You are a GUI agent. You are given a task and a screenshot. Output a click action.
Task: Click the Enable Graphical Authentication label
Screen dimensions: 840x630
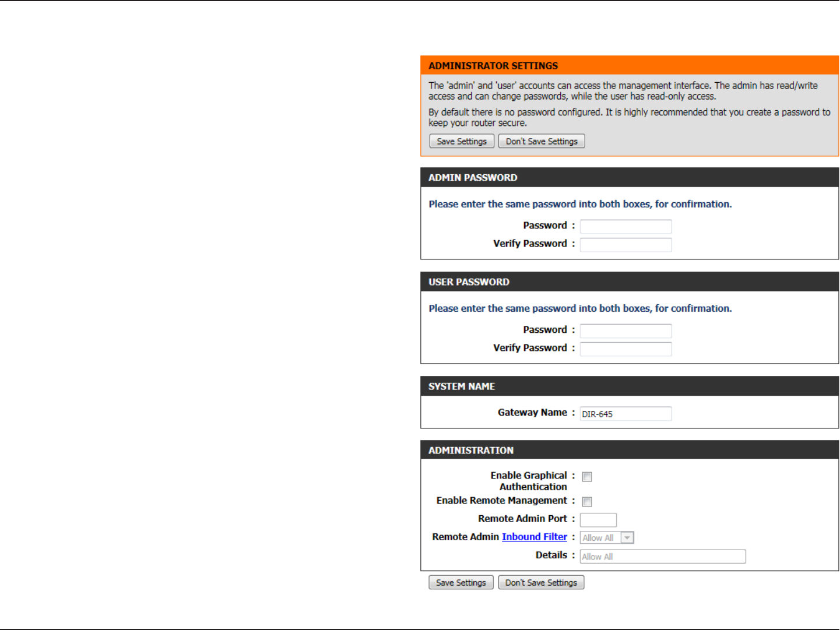529,481
